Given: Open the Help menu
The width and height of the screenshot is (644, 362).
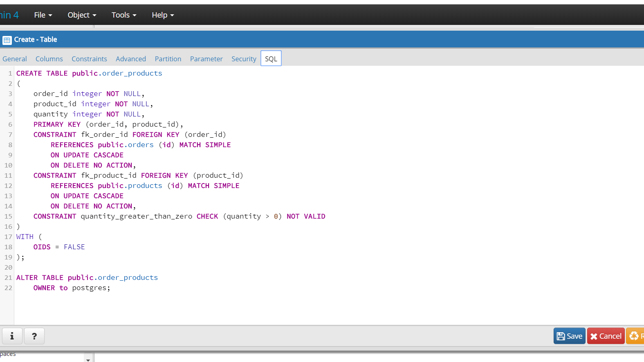Looking at the screenshot, I should tap(163, 15).
